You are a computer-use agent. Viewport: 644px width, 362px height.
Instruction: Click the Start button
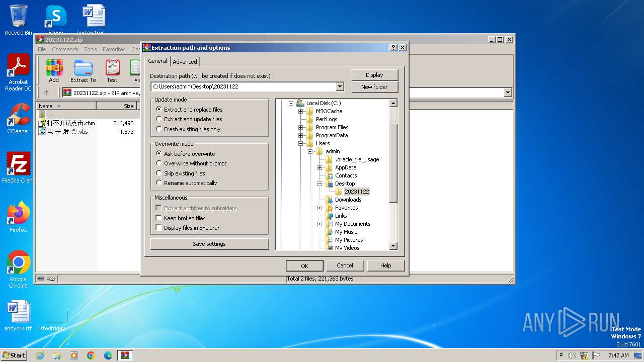click(14, 355)
